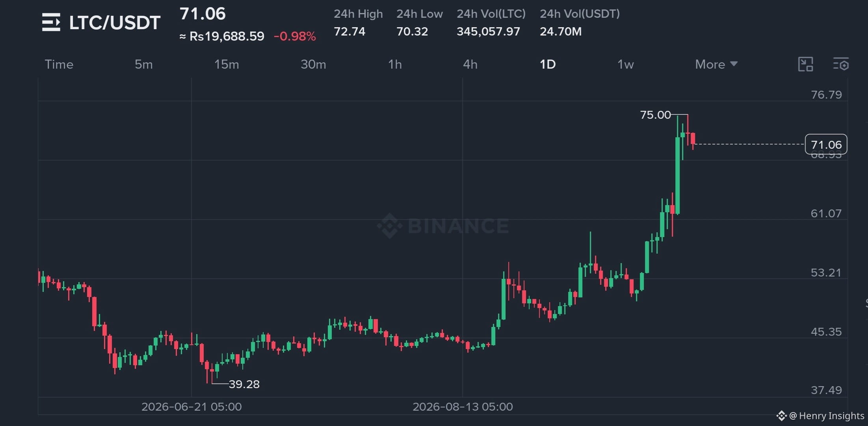The height and width of the screenshot is (426, 868).
Task: Click the Binance logo near Henry Insights
Action: coord(781,416)
